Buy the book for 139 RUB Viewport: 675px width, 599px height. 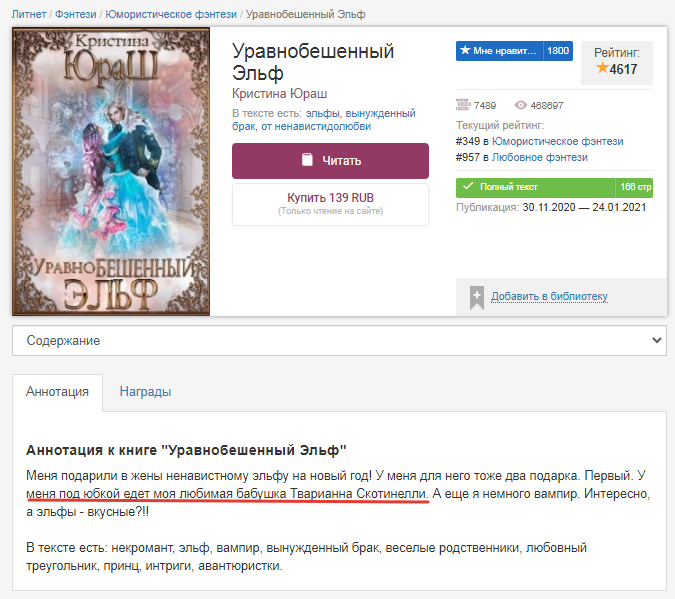(330, 204)
